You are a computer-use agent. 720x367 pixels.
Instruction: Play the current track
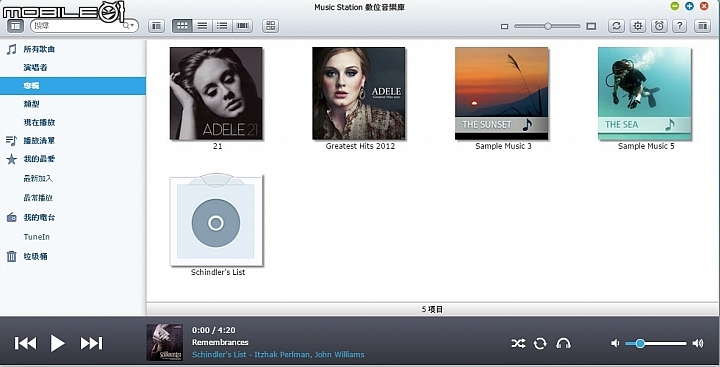pyautogui.click(x=57, y=343)
